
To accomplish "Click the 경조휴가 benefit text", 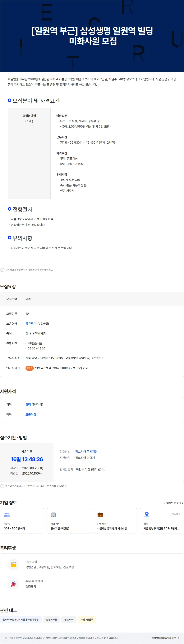I will coord(31,586).
